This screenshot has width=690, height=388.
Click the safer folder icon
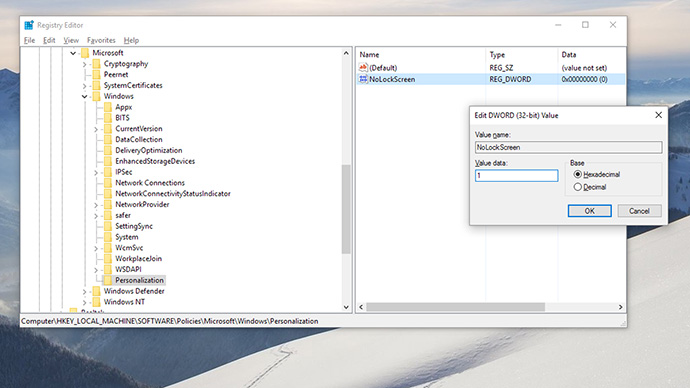point(108,216)
